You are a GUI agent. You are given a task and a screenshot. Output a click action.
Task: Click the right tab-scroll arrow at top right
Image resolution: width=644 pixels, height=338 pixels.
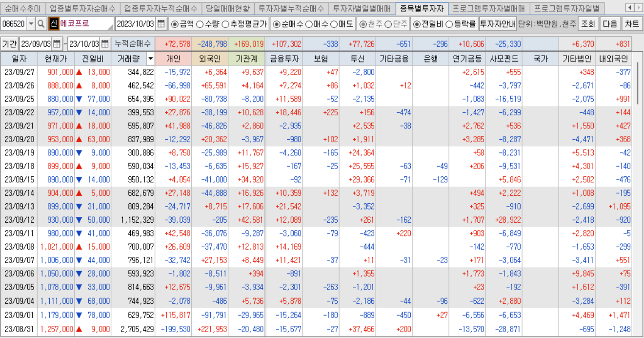(x=640, y=8)
